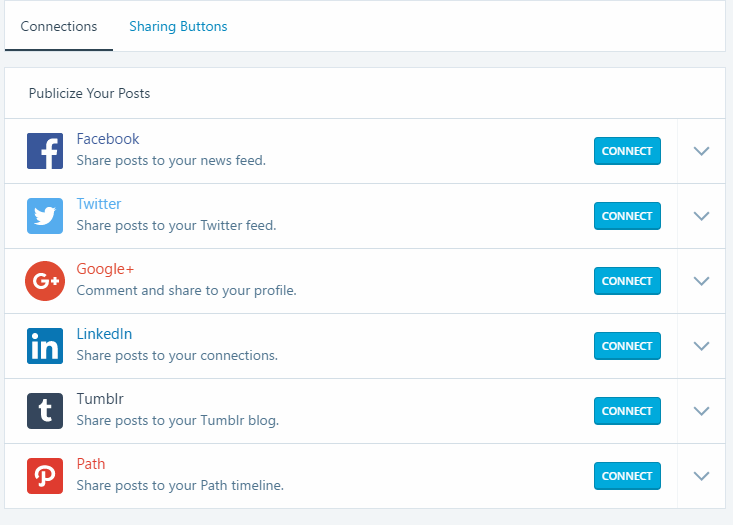Expand the Facebook connection details
The height and width of the screenshot is (525, 733).
pos(701,151)
